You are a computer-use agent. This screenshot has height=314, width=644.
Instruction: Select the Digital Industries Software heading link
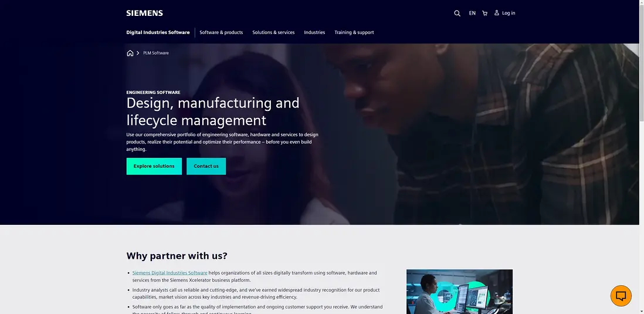[158, 32]
